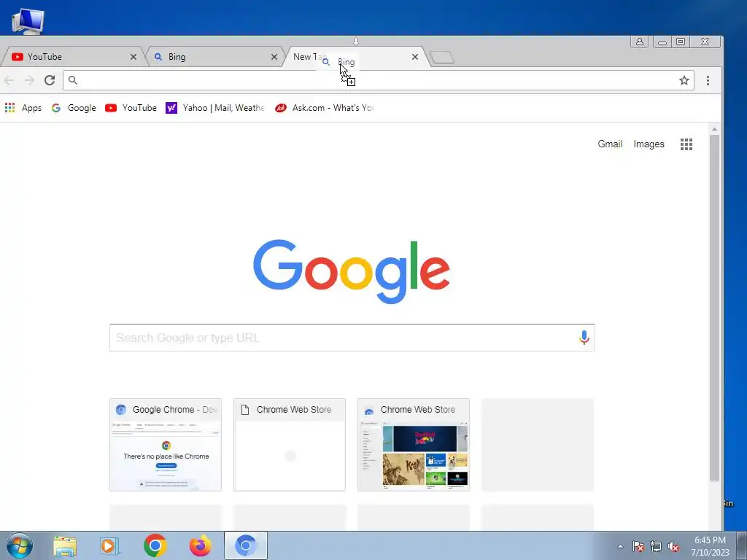
Task: Open the network status tray icon
Action: [656, 546]
